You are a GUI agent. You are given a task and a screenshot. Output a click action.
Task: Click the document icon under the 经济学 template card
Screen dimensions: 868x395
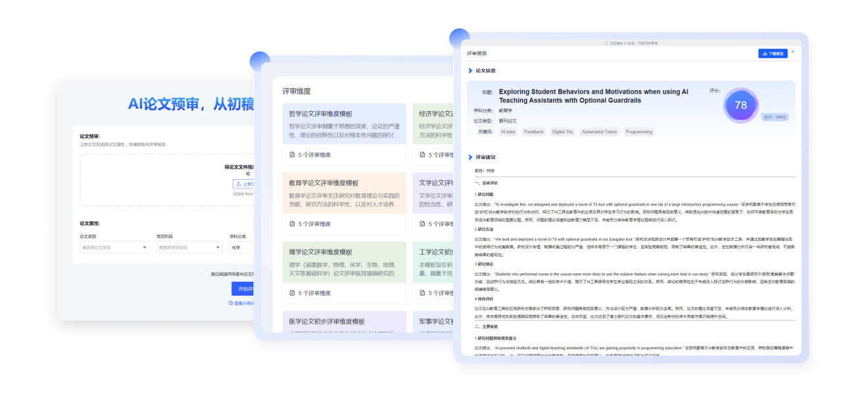tap(423, 155)
